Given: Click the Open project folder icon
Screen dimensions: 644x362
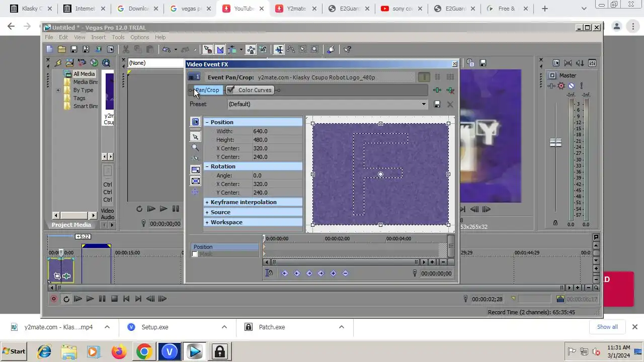Looking at the screenshot, I should click(61, 49).
